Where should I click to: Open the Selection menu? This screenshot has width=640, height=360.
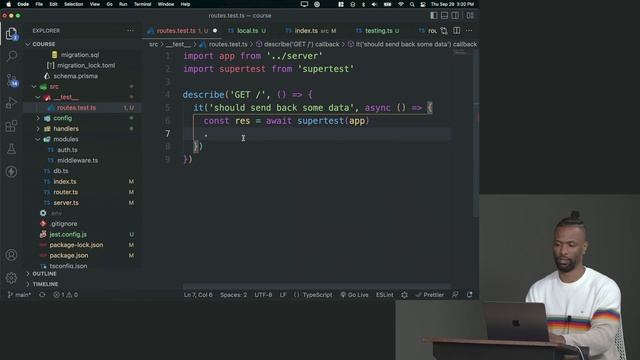[73, 4]
